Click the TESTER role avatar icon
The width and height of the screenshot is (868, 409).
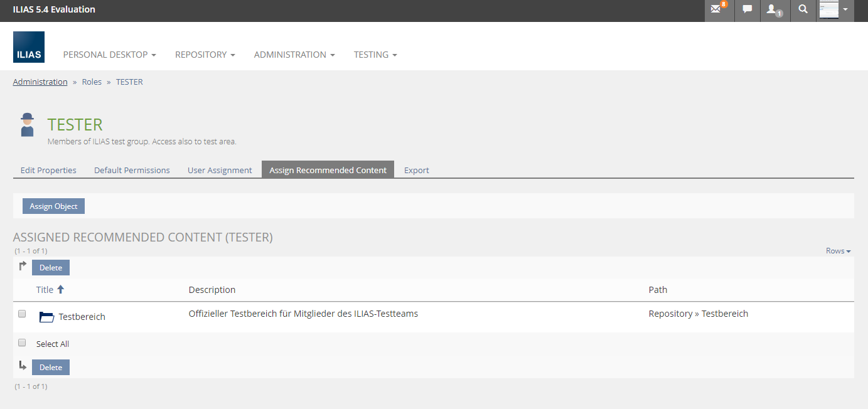(x=27, y=125)
